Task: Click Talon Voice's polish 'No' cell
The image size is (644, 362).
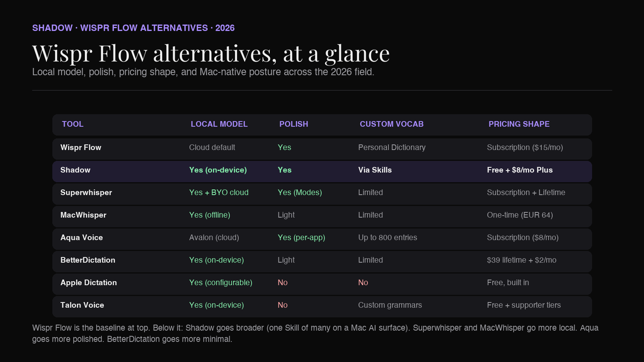Action: (283, 305)
